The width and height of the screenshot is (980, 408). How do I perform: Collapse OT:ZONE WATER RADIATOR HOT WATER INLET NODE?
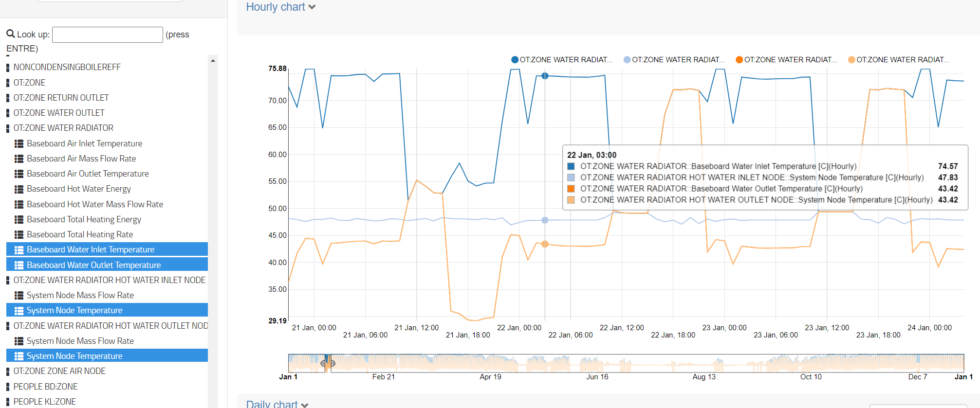point(8,280)
